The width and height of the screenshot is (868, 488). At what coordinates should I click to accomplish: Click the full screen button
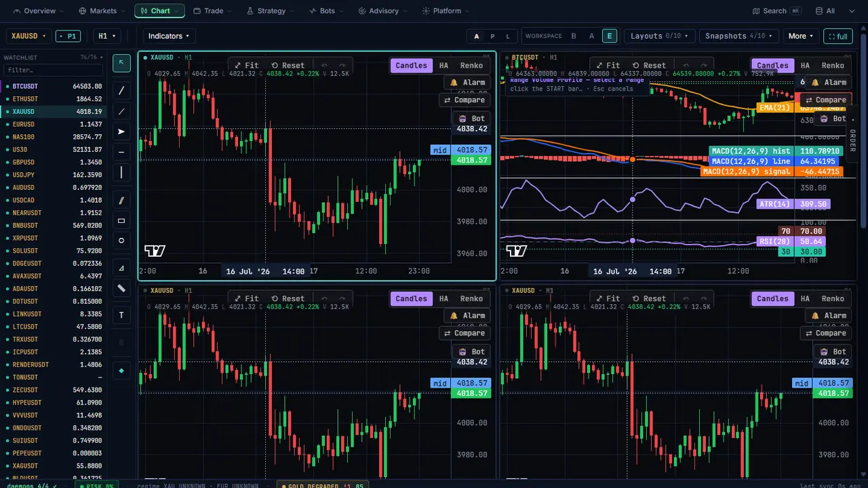(837, 37)
